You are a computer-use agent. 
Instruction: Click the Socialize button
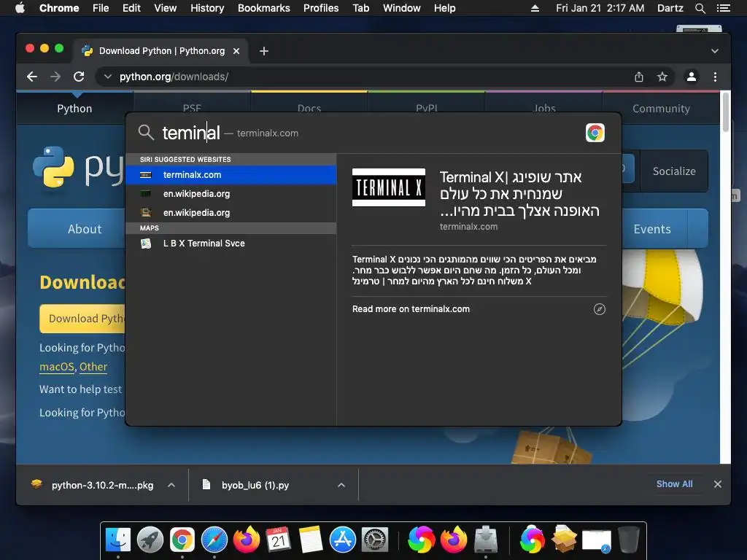(x=673, y=171)
